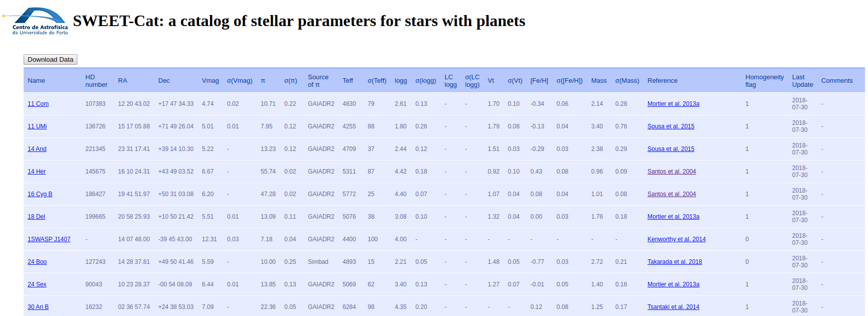Open Takarada et al. 2018 reference
Image resolution: width=868 pixels, height=316 pixels.
point(675,262)
